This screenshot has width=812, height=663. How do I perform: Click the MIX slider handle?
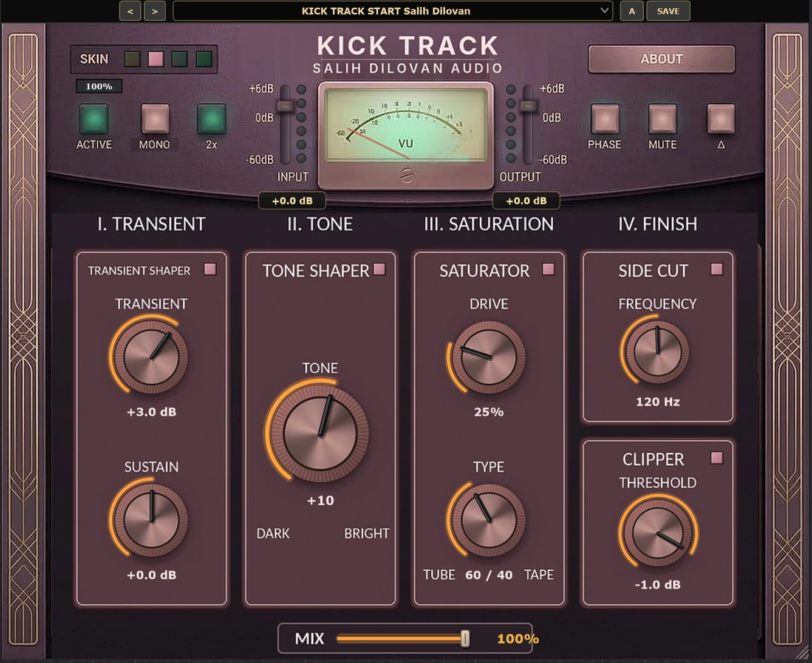(x=465, y=638)
